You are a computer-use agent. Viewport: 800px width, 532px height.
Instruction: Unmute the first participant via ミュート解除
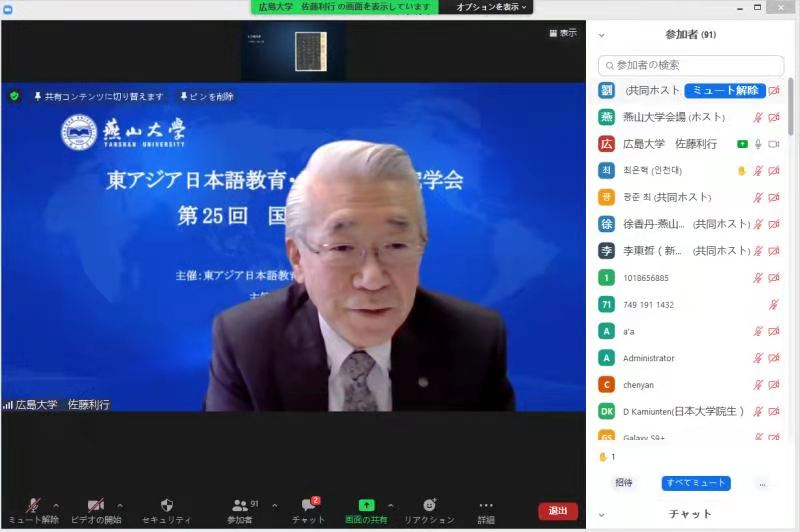725,90
